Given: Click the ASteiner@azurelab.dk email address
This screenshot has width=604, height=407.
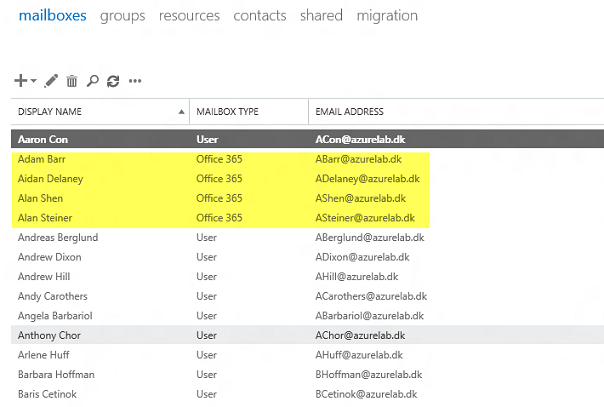Looking at the screenshot, I should [x=365, y=218].
